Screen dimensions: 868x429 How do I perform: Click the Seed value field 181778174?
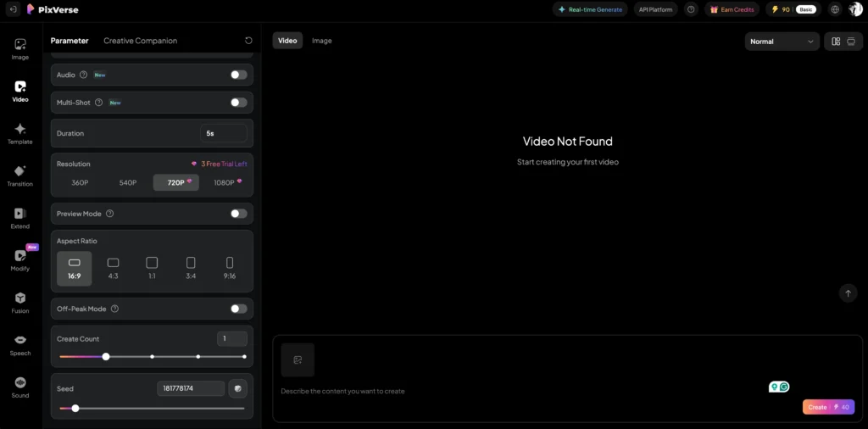click(x=191, y=388)
